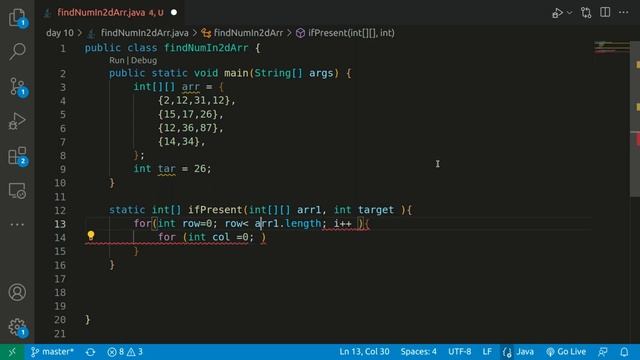
Task: Click the Go Live server button
Action: [566, 351]
